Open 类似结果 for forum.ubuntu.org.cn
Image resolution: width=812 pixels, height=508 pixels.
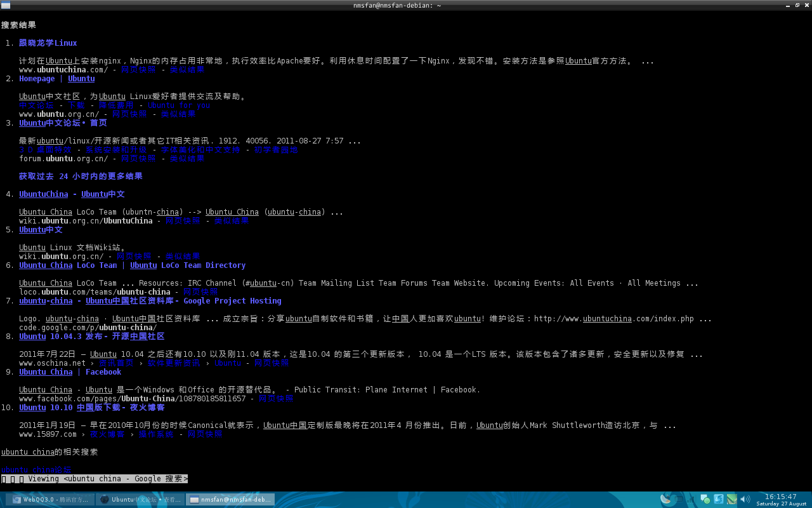187,159
